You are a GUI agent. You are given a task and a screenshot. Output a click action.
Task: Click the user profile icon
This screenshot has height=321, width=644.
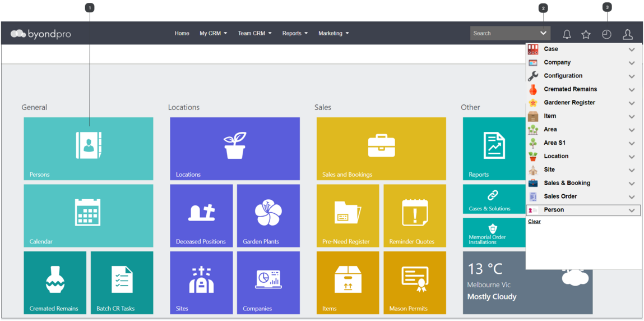coord(628,34)
